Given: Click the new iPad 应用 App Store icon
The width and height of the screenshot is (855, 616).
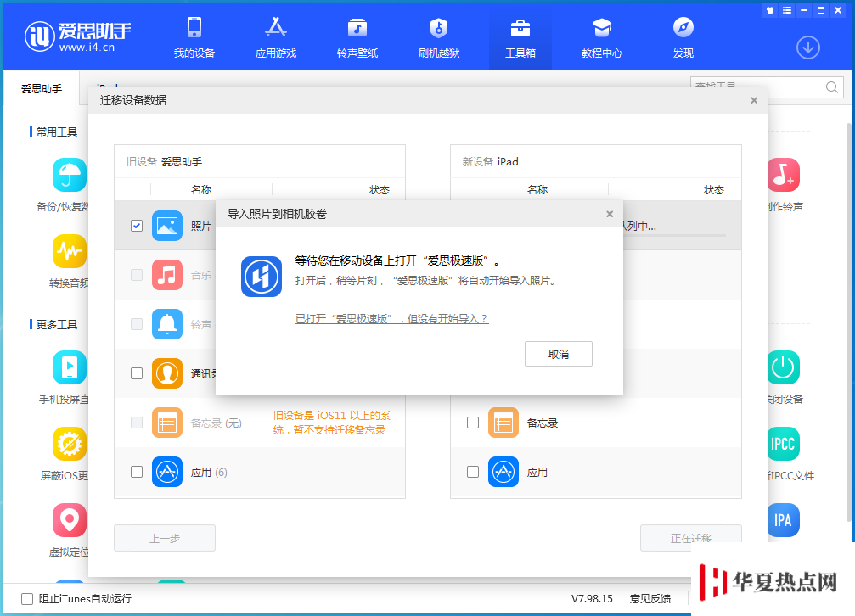Looking at the screenshot, I should point(503,472).
